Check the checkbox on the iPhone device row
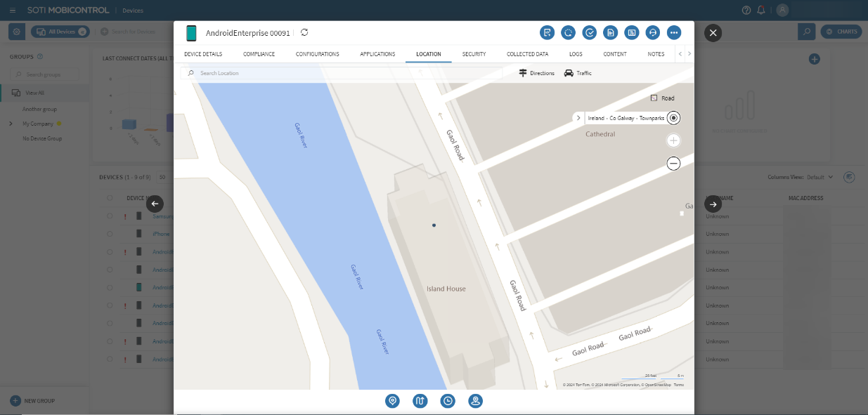This screenshot has height=415, width=868. coord(110,234)
